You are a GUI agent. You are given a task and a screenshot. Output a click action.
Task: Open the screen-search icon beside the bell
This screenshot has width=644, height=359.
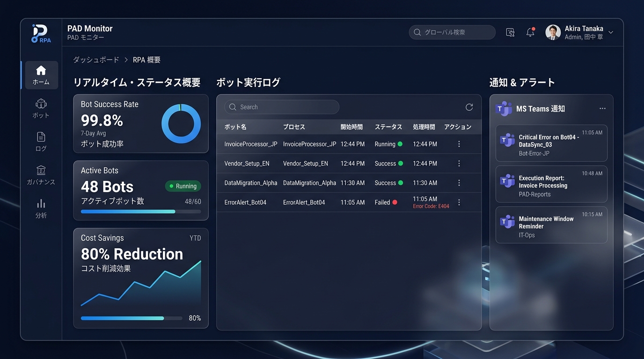[510, 32]
